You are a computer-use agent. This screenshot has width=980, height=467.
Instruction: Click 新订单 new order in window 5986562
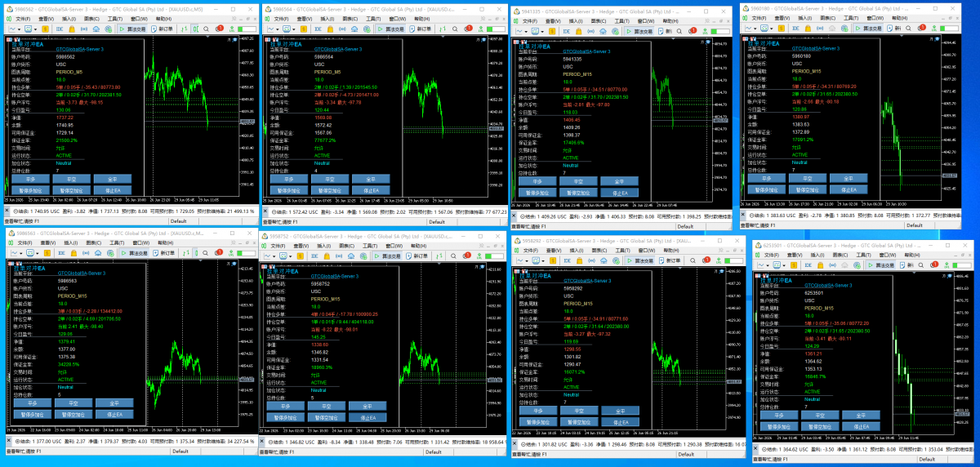click(162, 29)
